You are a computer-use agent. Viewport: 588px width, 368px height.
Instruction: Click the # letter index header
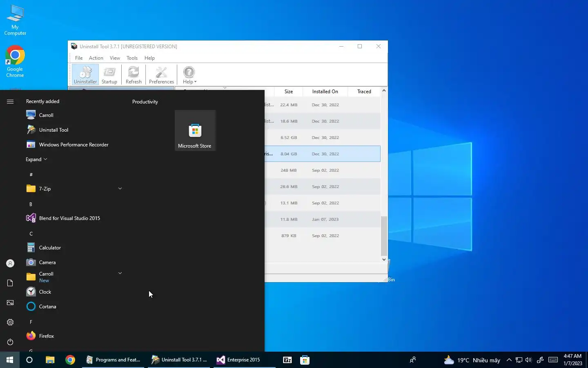(x=31, y=175)
